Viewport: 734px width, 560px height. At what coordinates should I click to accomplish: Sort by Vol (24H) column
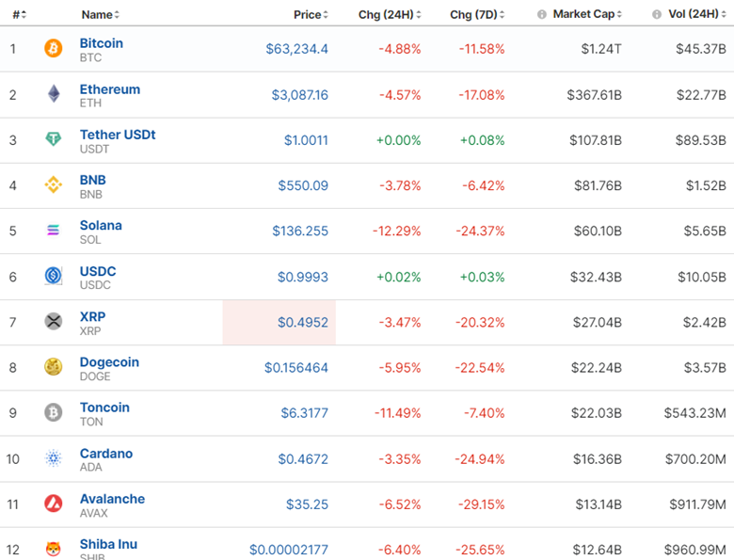[x=697, y=14]
